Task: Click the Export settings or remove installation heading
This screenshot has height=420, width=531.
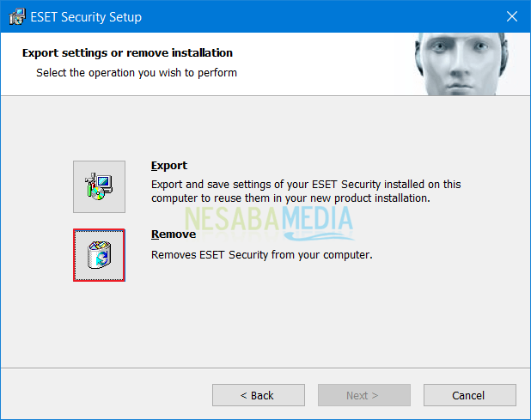Action: [x=127, y=53]
